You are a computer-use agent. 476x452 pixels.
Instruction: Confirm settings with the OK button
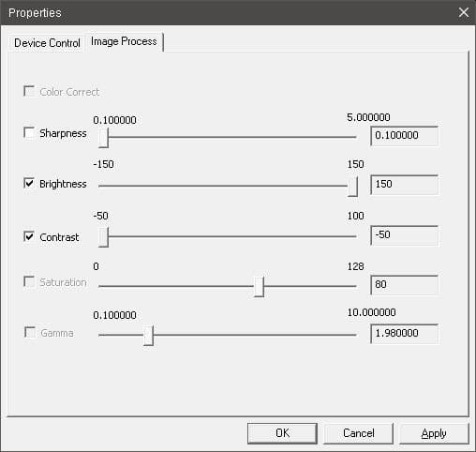tap(282, 433)
